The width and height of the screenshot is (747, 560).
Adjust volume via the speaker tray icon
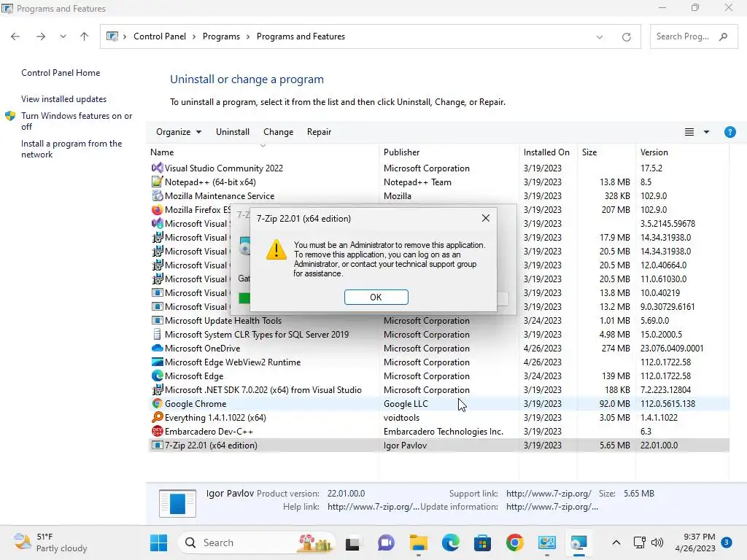[657, 542]
